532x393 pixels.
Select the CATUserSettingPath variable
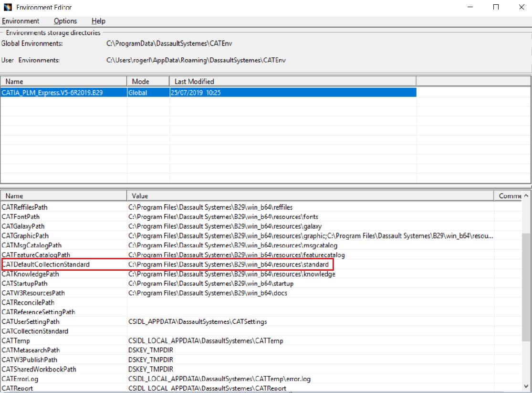click(31, 321)
